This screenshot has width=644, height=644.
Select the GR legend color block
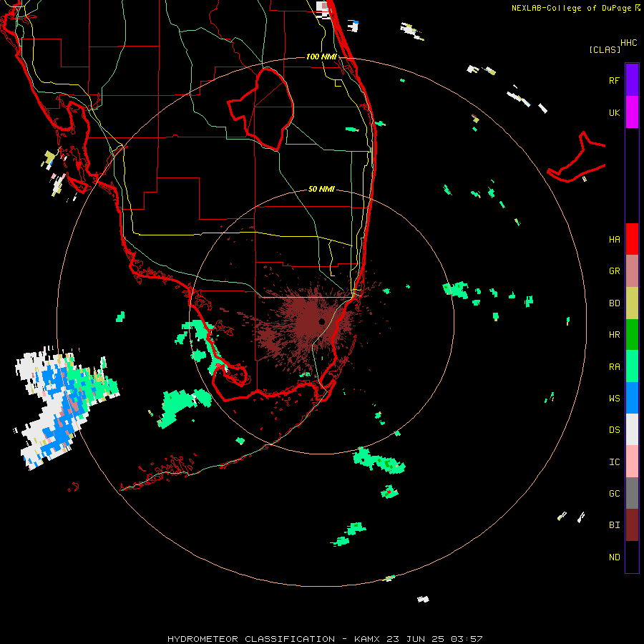[x=632, y=270]
